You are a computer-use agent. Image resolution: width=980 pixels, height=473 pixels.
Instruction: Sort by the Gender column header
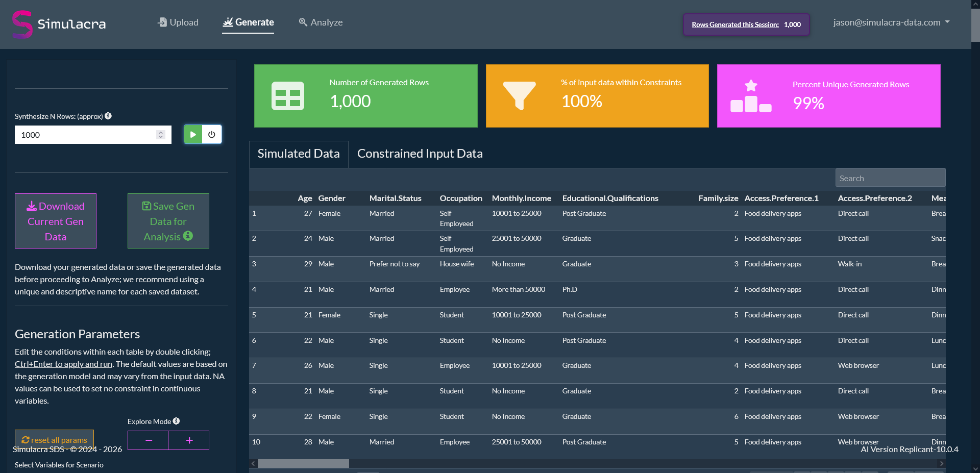(332, 198)
